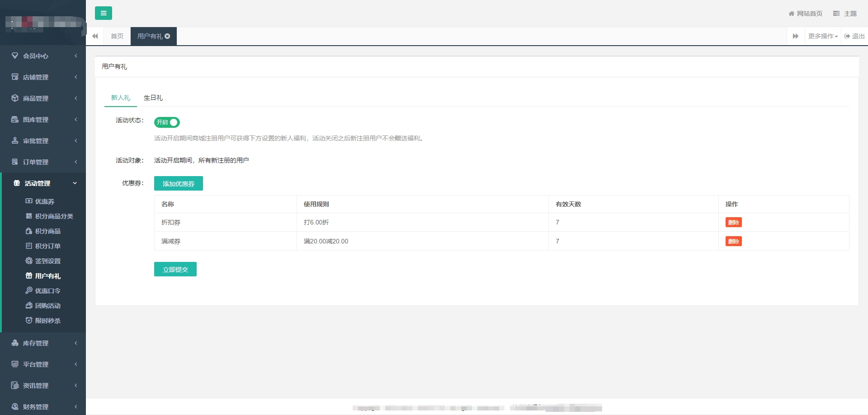868x415 pixels.
Task: Click the 有效天数 column header
Action: coord(633,204)
